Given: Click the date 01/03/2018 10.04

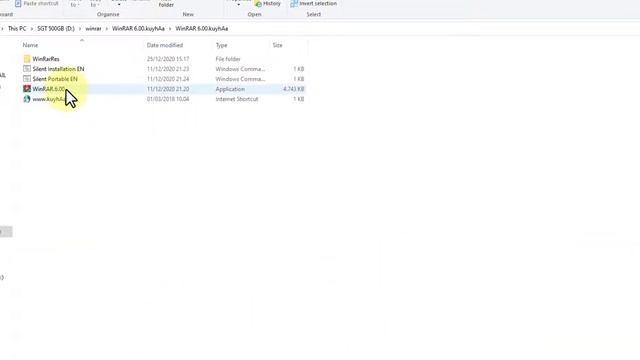Looking at the screenshot, I should (168, 99).
